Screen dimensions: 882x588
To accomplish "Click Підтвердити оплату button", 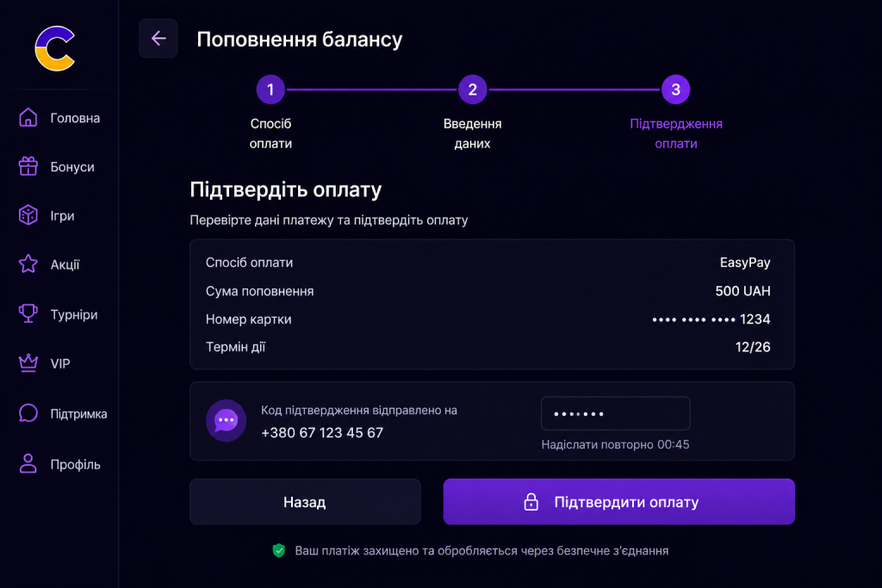I will tap(618, 501).
